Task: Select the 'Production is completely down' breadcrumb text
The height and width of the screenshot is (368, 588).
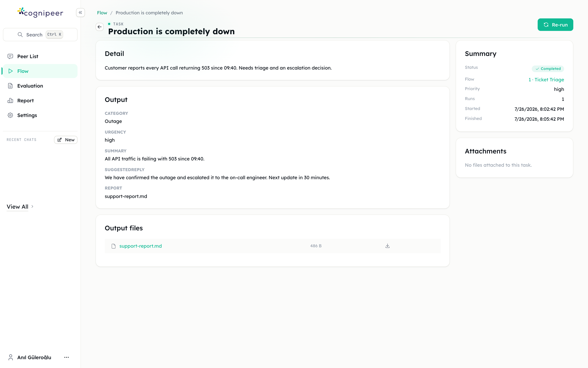Action: pos(149,13)
